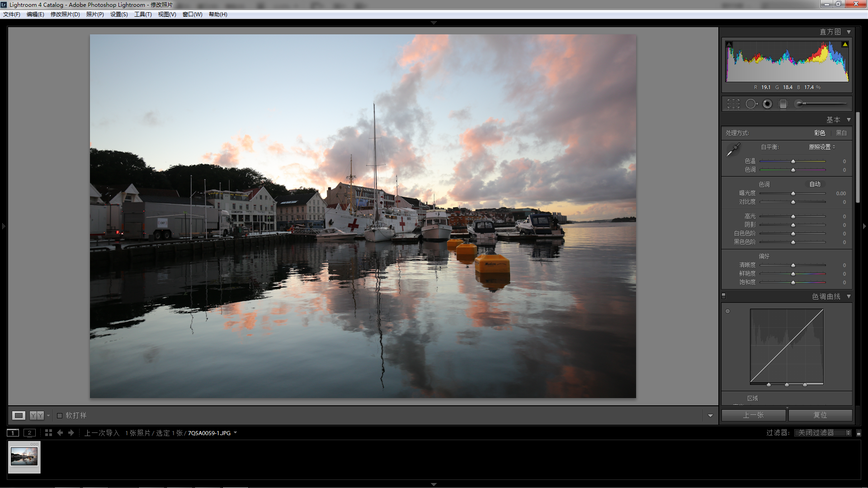Toggle the highlight clipping indicator triangle
This screenshot has width=868, height=488.
pos(844,44)
